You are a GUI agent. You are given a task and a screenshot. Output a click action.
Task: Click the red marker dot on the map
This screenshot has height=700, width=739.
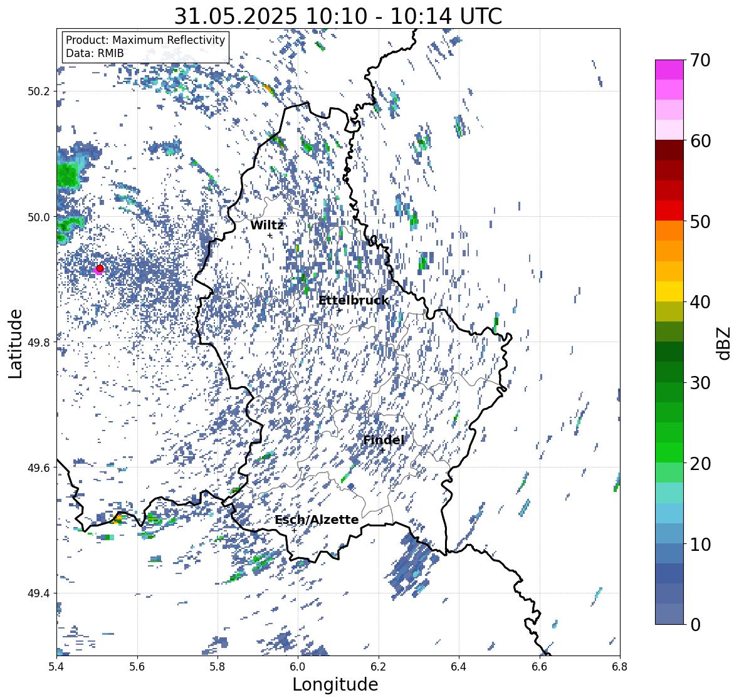[x=100, y=268]
